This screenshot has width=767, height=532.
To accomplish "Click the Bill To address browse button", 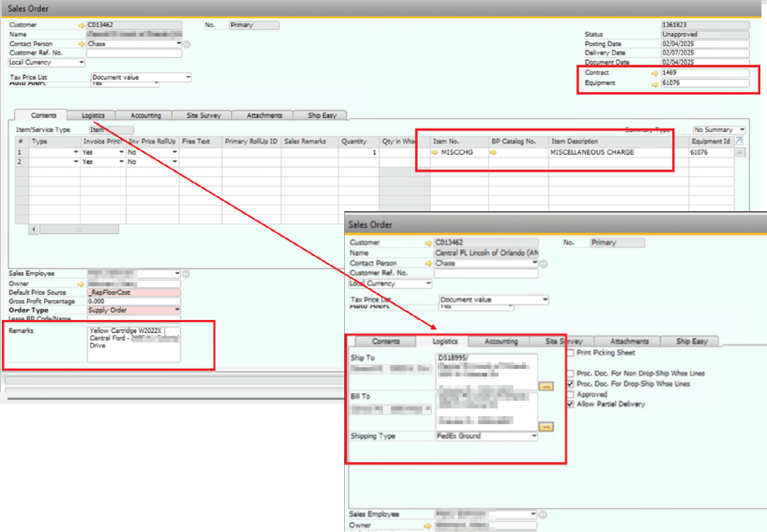I will click(546, 427).
